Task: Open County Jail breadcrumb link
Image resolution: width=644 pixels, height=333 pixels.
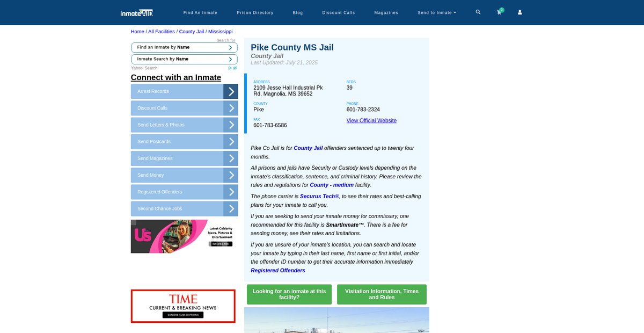Action: coord(192,32)
